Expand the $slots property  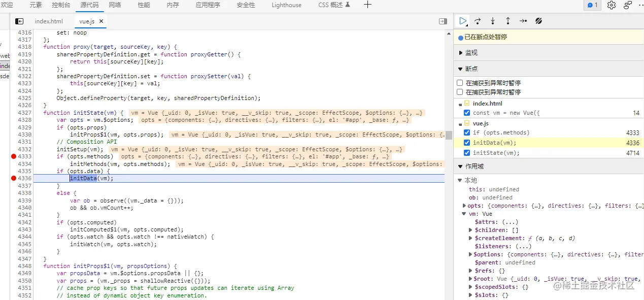[471, 295]
